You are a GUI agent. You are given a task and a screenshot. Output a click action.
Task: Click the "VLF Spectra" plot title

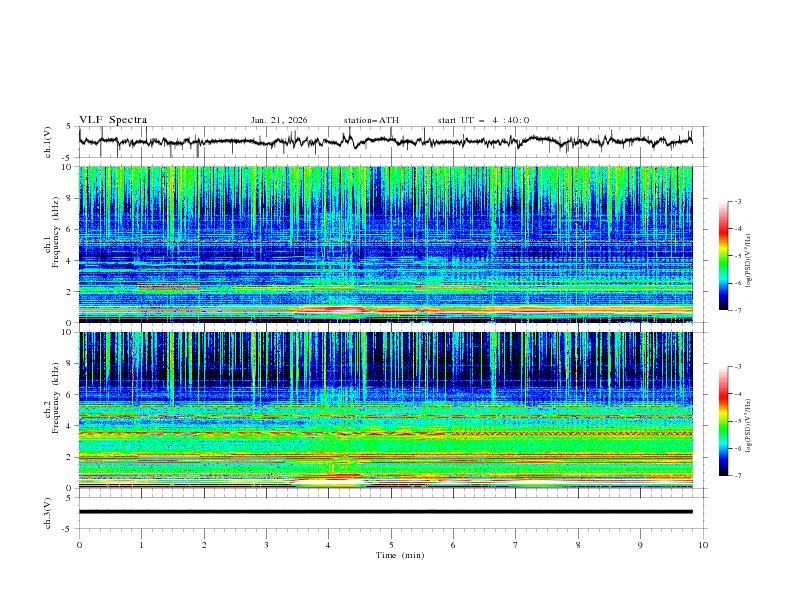tap(113, 120)
